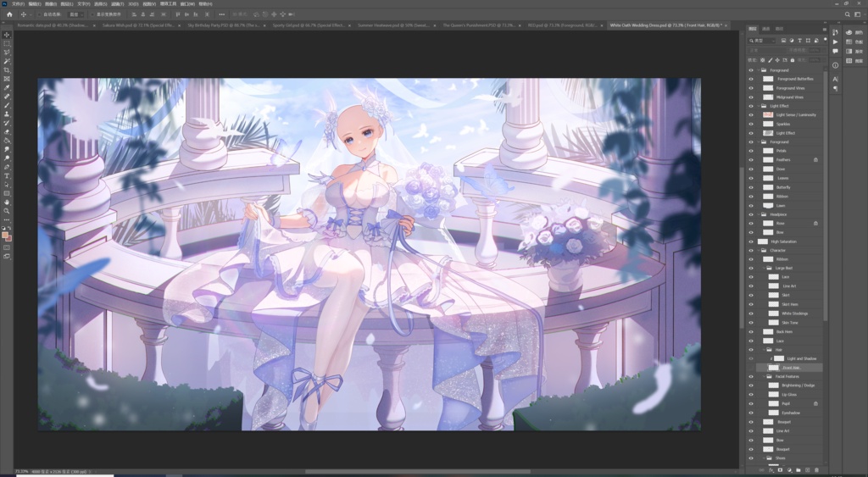Delete layer with the trash icon

tap(816, 470)
